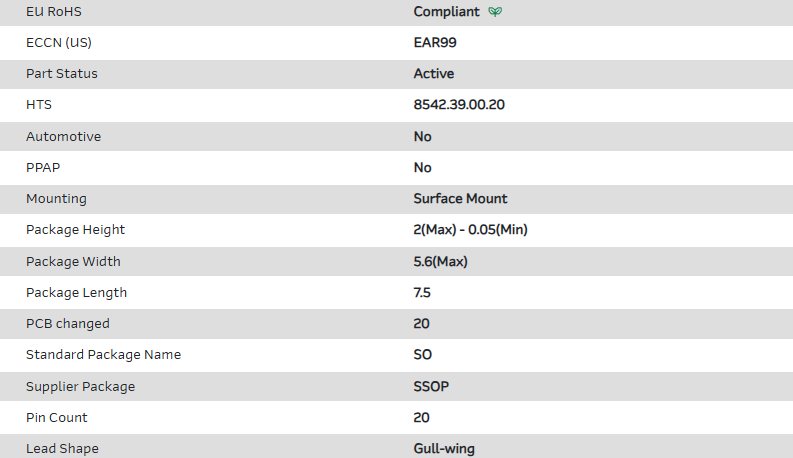Click the Active status value

(x=434, y=74)
